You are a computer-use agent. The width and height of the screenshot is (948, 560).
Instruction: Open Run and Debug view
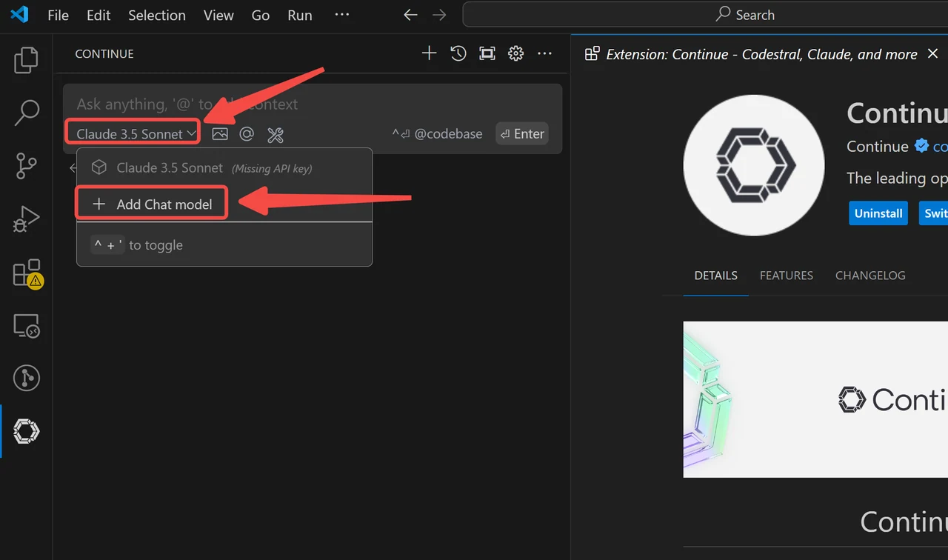click(x=26, y=220)
